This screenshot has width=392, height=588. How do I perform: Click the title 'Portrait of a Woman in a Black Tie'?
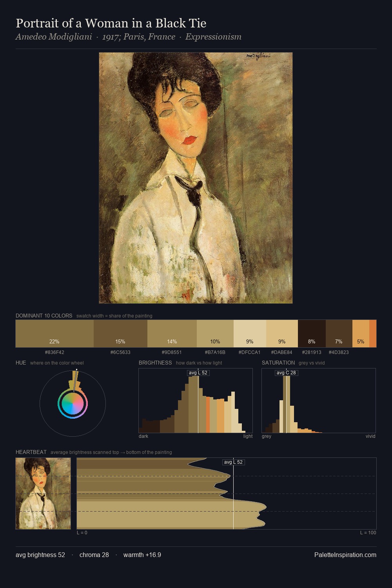(111, 23)
